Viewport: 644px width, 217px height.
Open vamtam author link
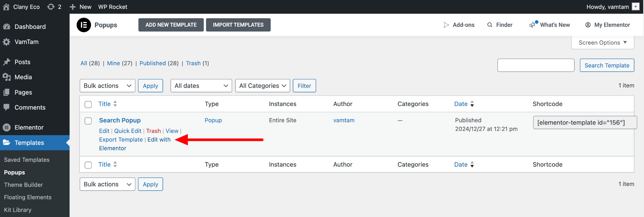(x=344, y=120)
